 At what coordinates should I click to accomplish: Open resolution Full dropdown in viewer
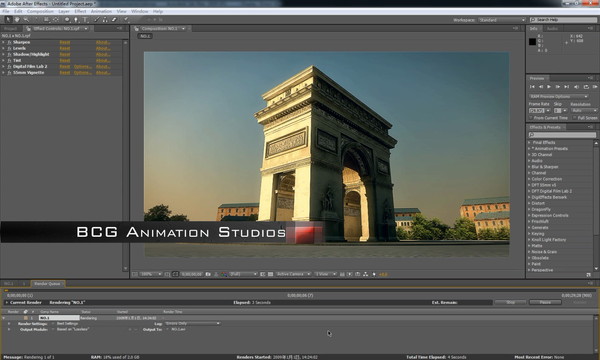[x=243, y=274]
